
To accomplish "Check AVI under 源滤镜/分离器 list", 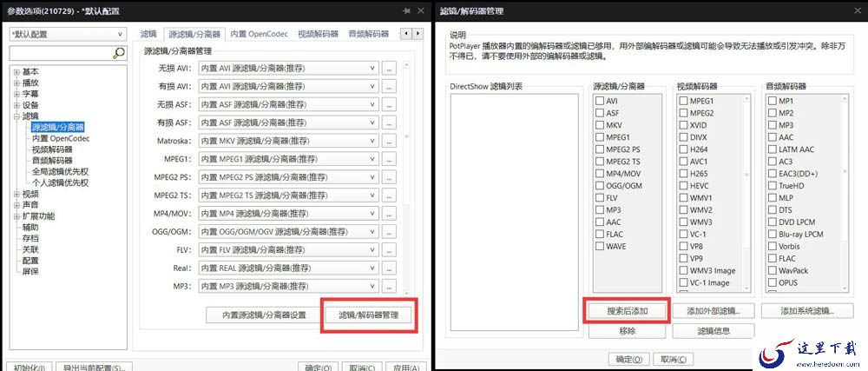I will point(600,101).
